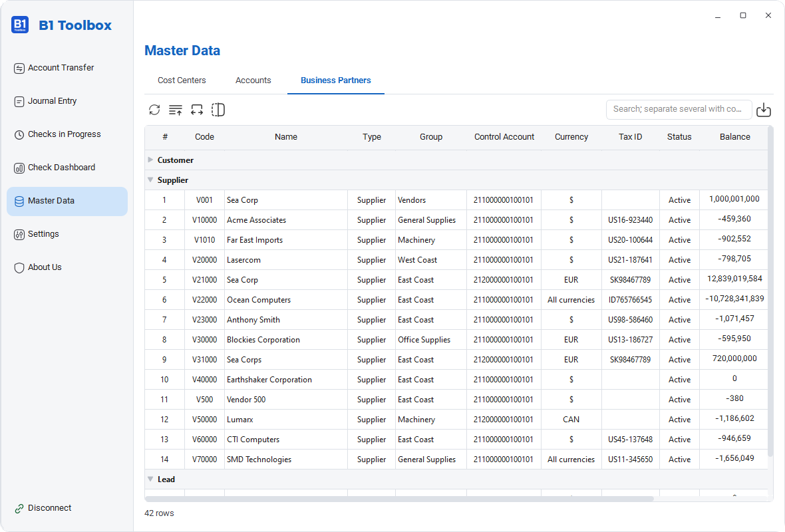Viewport: 785px width, 532px height.
Task: Click the collapse all groups toolbar icon
Action: (175, 110)
